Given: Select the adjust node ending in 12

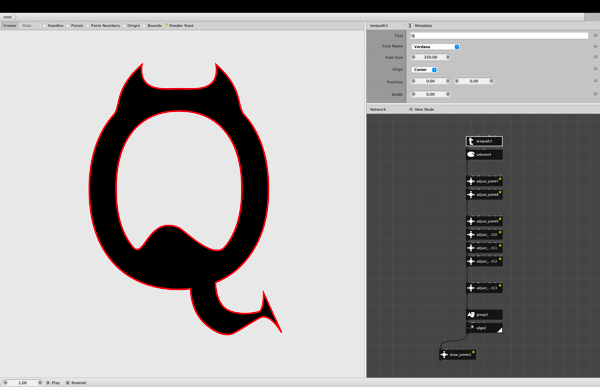Looking at the screenshot, I should 484,261.
